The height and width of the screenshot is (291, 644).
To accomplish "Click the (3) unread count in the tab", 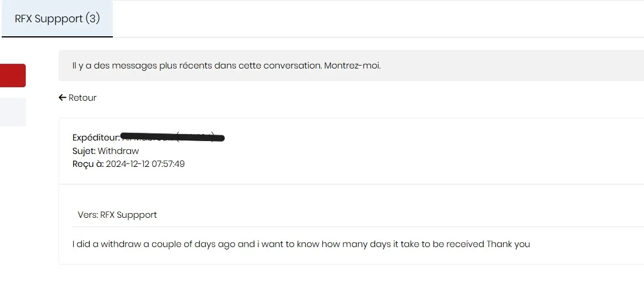I will tap(92, 19).
